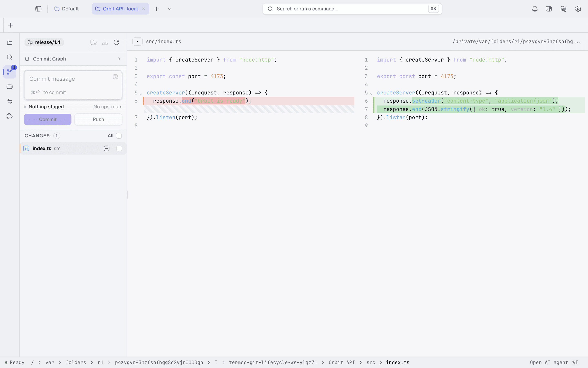Click the r1 breadcrumb segment
Image resolution: width=588 pixels, height=368 pixels.
[x=101, y=362]
